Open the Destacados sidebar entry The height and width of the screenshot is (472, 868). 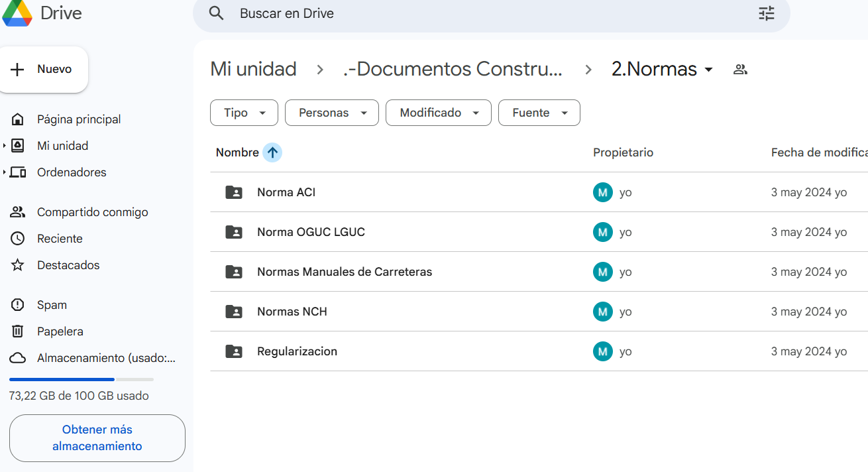pyautogui.click(x=68, y=265)
